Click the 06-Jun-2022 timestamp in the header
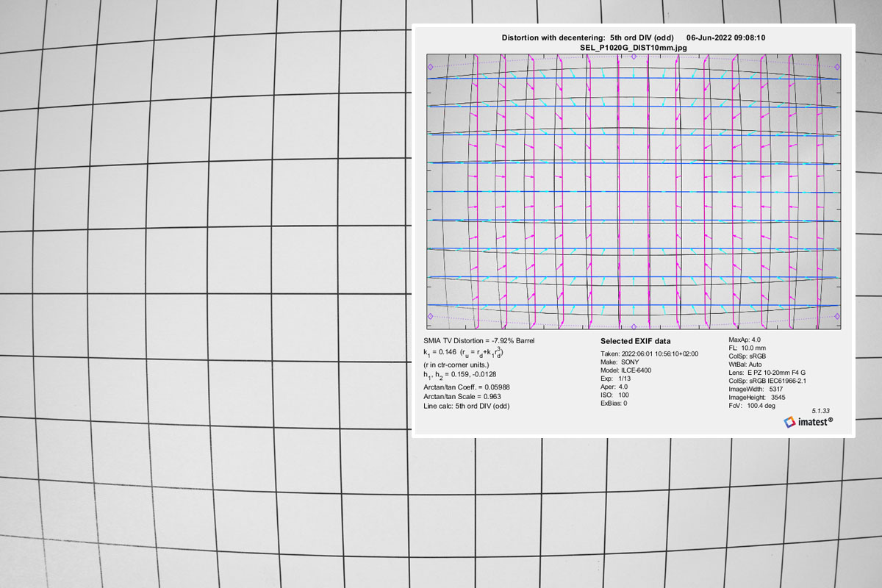 click(x=728, y=37)
